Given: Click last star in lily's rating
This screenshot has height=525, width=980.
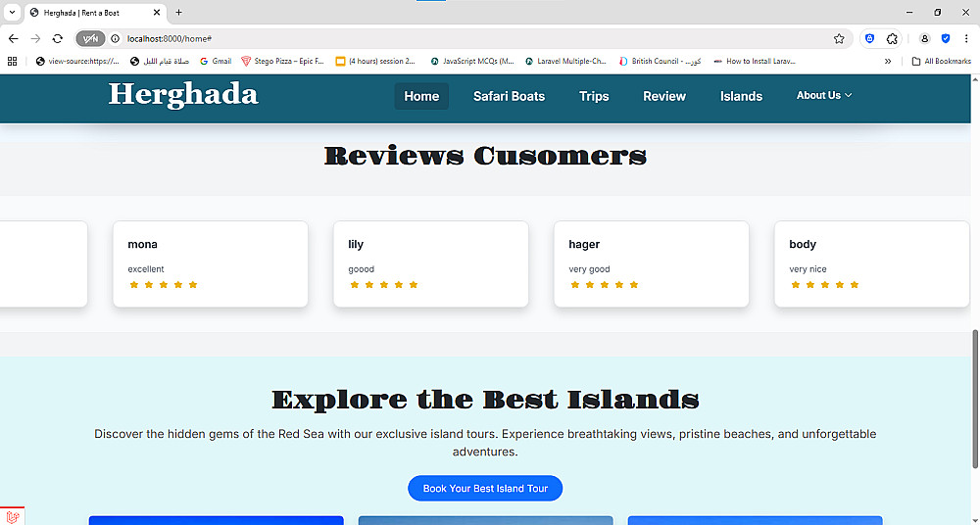Looking at the screenshot, I should [414, 285].
